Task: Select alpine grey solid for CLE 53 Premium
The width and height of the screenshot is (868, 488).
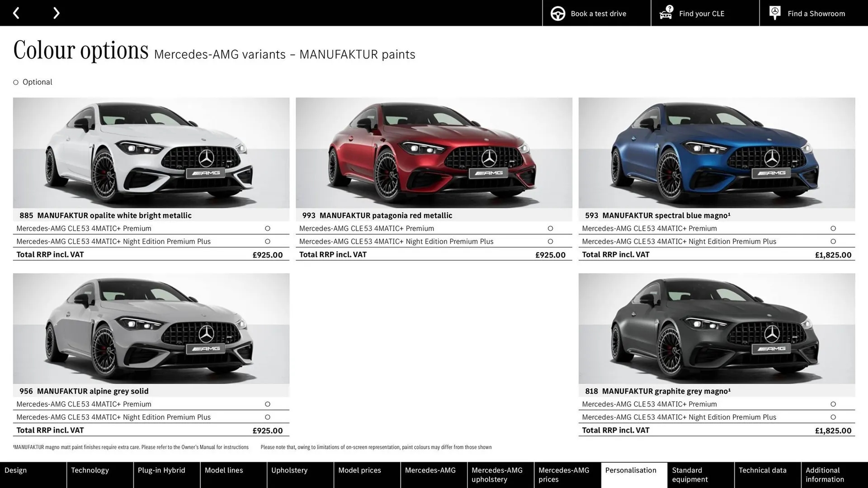Action: (x=268, y=404)
